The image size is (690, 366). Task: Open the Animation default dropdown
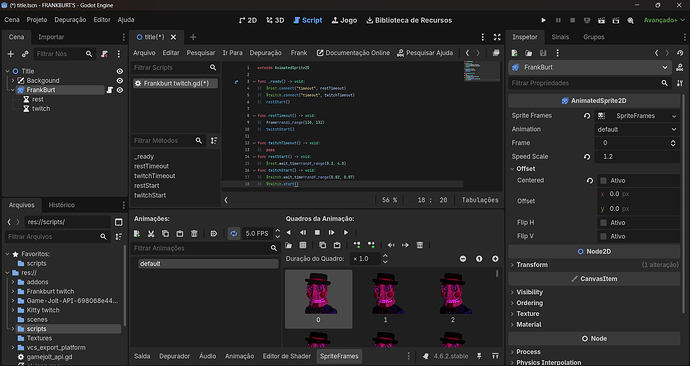636,129
